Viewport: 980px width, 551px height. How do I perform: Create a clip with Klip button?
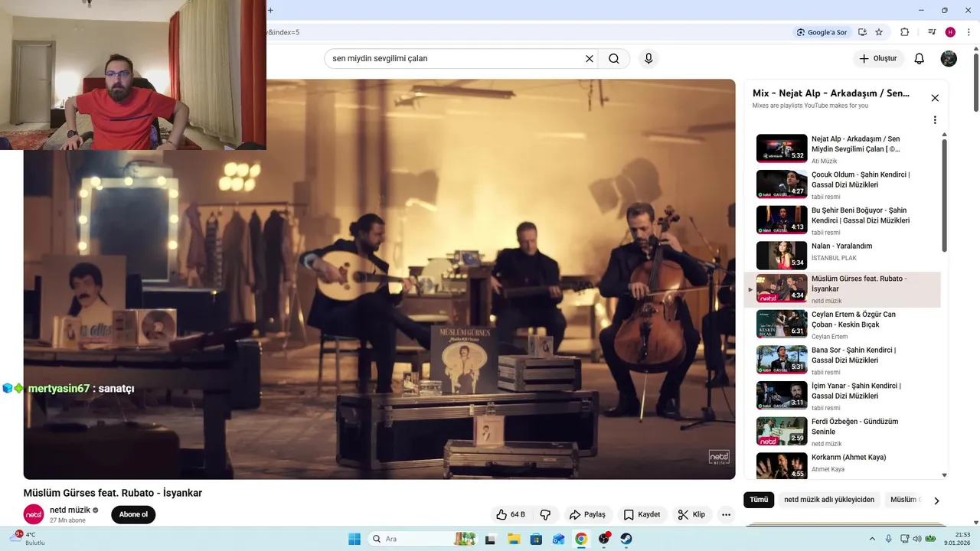(x=691, y=514)
